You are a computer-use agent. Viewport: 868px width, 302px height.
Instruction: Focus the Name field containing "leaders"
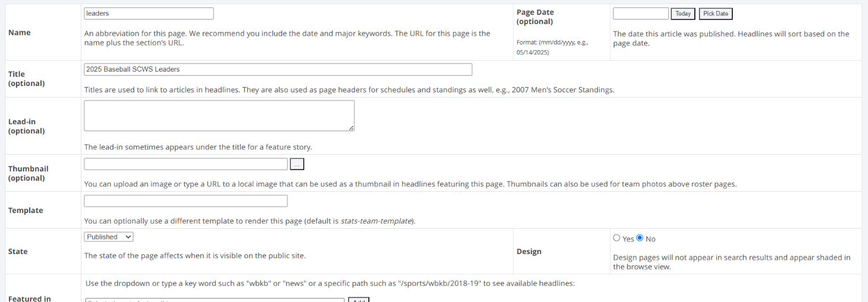(x=149, y=13)
